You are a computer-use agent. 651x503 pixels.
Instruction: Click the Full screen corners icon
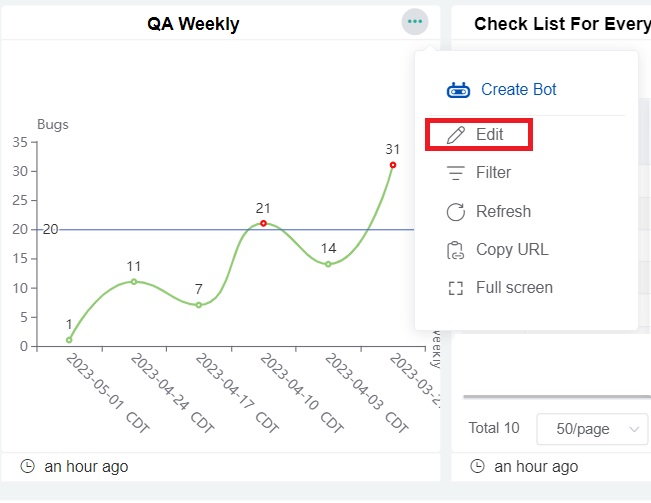[x=456, y=288]
